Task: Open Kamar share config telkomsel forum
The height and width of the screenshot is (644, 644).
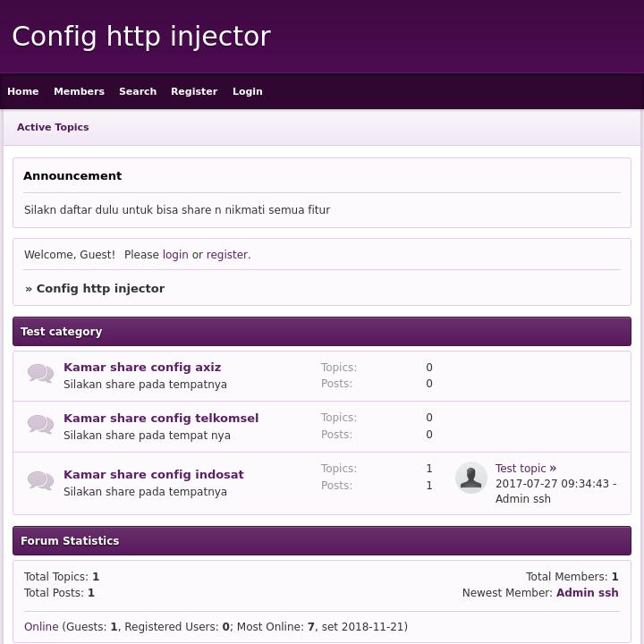Action: click(x=161, y=418)
